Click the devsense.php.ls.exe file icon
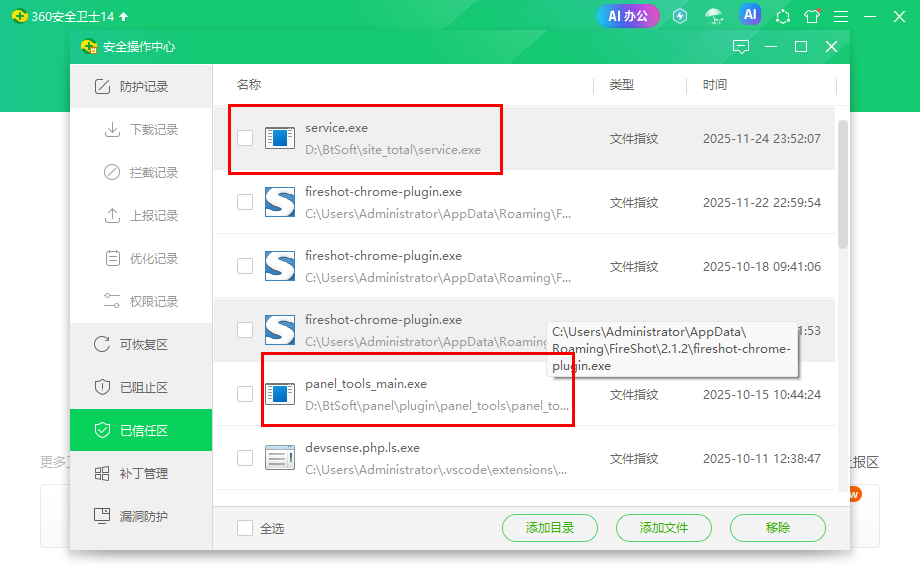 pyautogui.click(x=280, y=458)
